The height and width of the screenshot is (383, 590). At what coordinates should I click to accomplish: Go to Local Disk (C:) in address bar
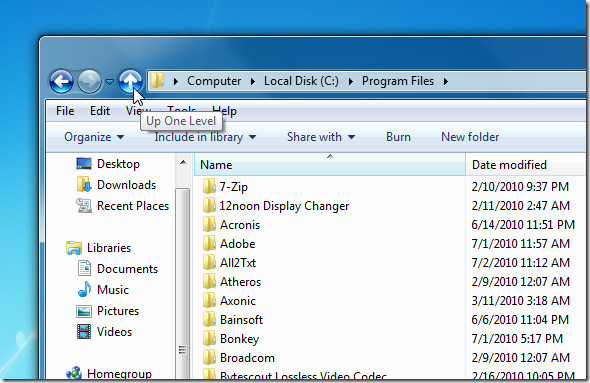(301, 81)
